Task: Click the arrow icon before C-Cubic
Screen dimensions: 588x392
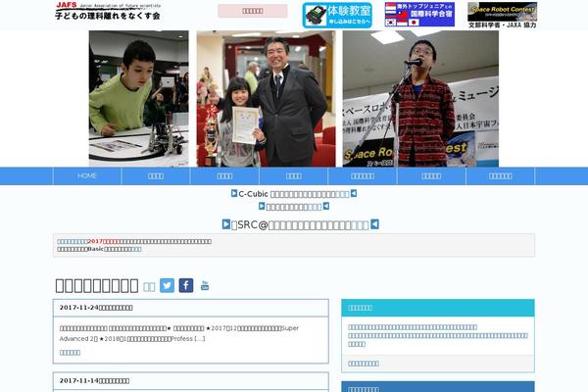Action: [234, 194]
